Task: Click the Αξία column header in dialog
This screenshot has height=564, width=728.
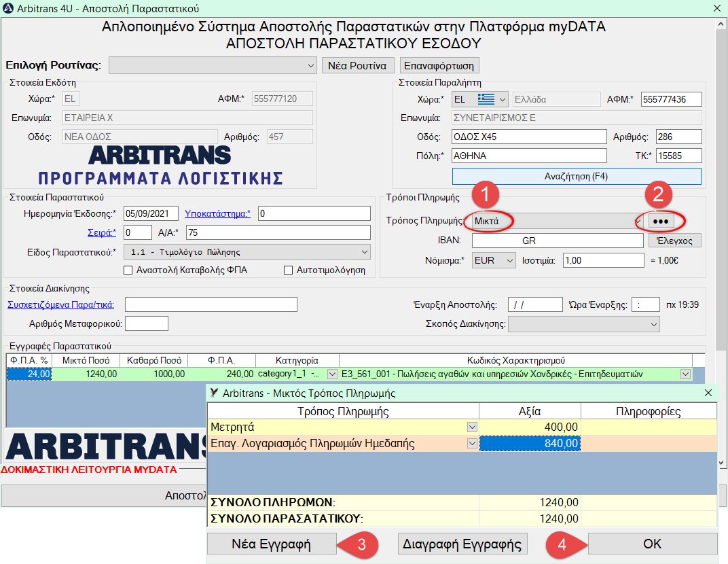Action: tap(530, 412)
